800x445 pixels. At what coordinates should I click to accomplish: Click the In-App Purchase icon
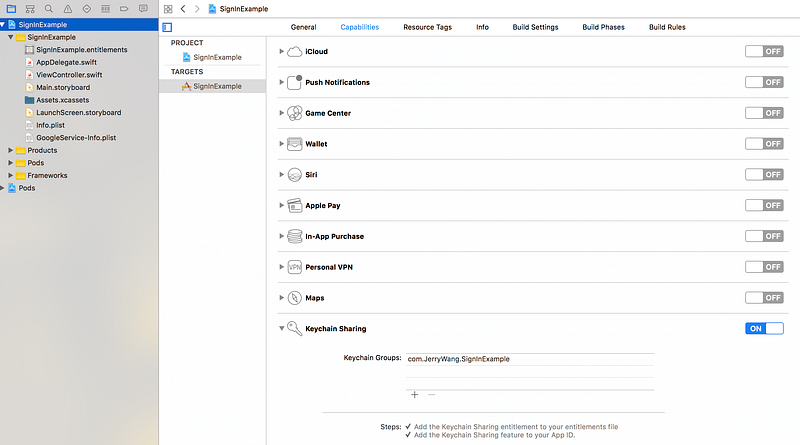click(294, 236)
